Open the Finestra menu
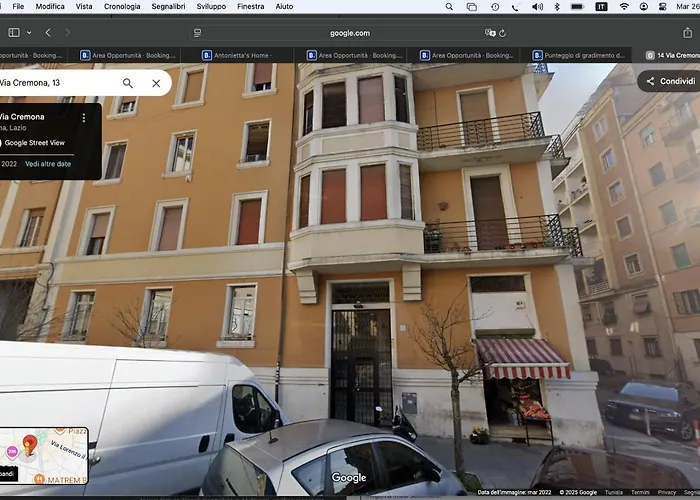700x500 pixels. coord(250,6)
